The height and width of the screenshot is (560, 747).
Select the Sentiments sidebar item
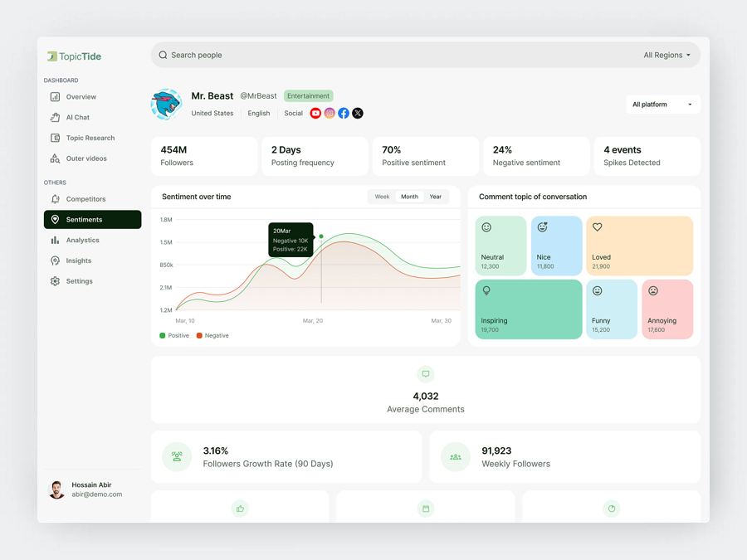92,220
